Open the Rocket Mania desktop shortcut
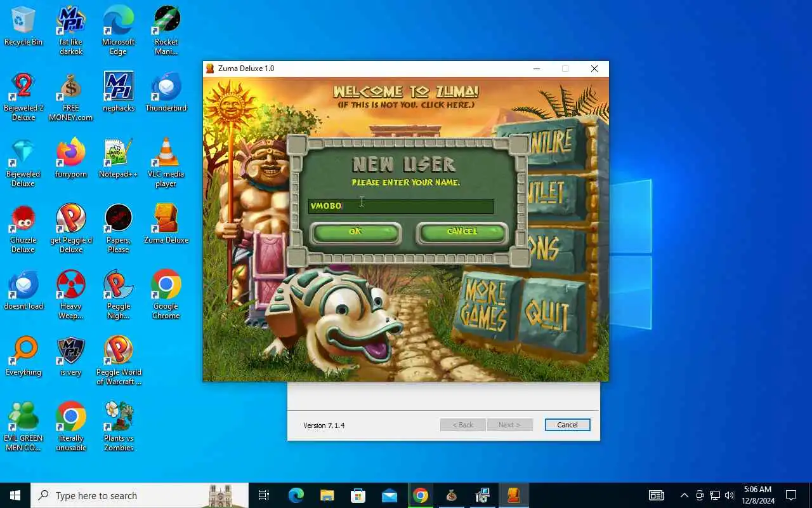This screenshot has width=812, height=508. (166, 30)
